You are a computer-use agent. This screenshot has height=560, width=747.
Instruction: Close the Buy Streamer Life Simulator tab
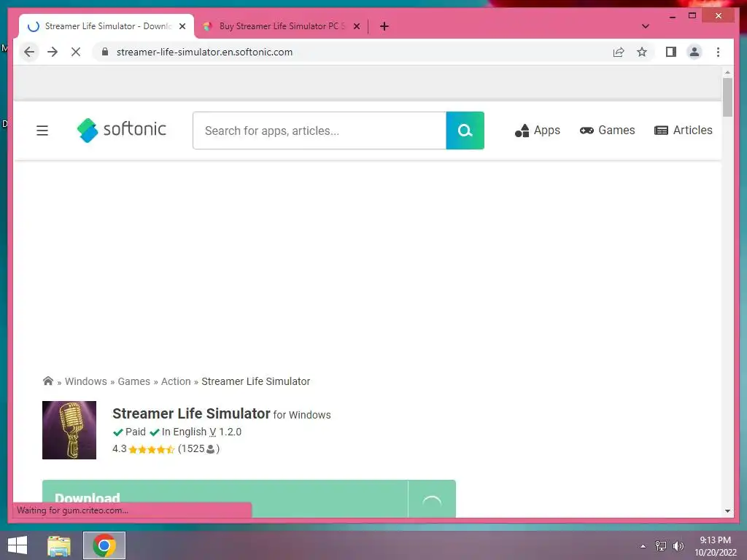356,26
